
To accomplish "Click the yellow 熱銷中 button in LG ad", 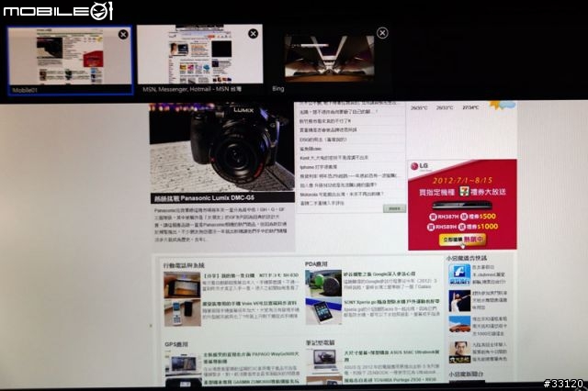I will point(462,240).
